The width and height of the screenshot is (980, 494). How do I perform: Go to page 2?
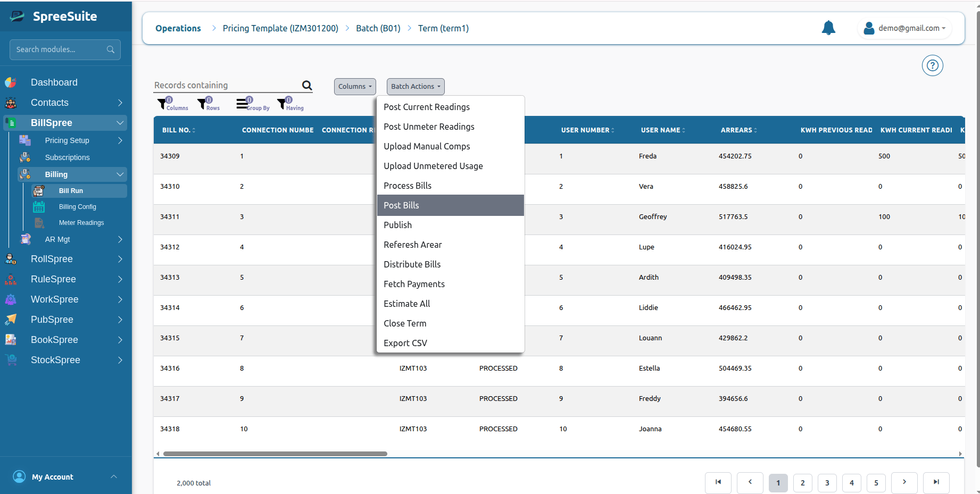(803, 483)
